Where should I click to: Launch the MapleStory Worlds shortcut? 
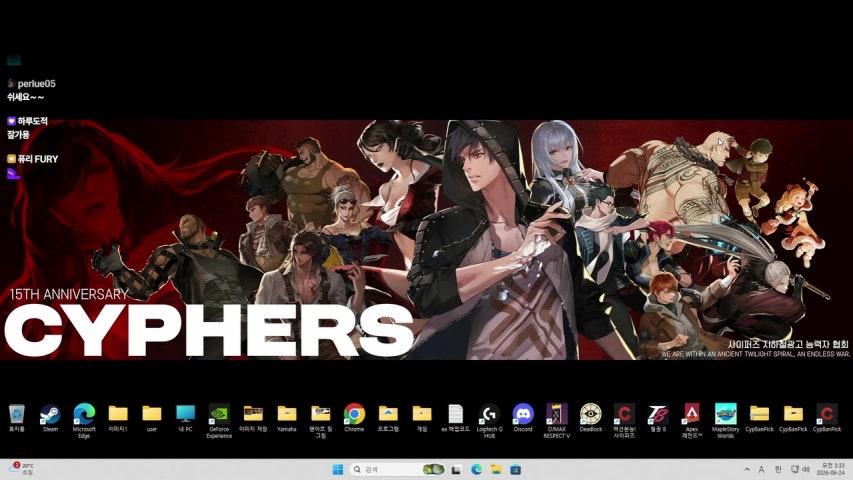(x=725, y=421)
